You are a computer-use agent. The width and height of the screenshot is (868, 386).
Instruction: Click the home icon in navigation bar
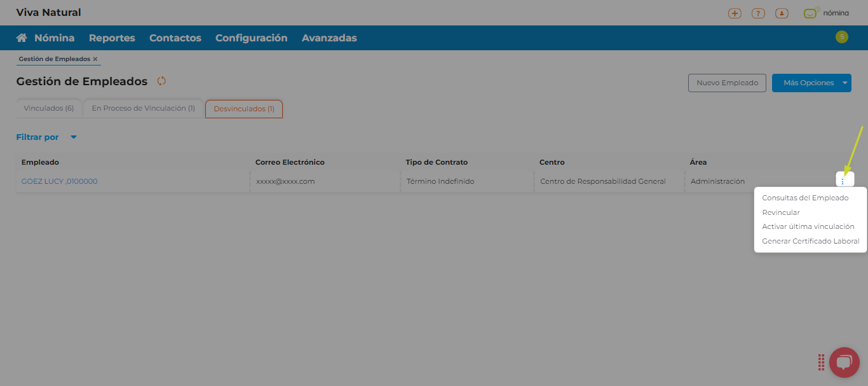pos(22,38)
